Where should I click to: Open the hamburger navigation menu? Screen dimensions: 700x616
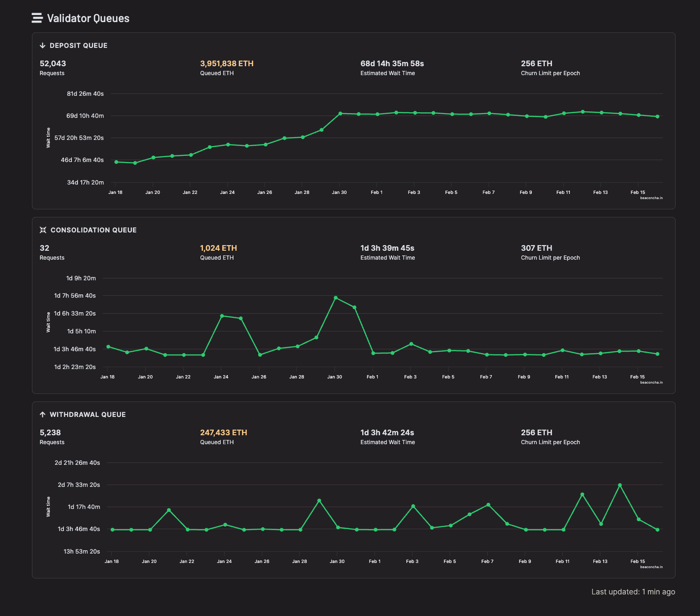37,18
